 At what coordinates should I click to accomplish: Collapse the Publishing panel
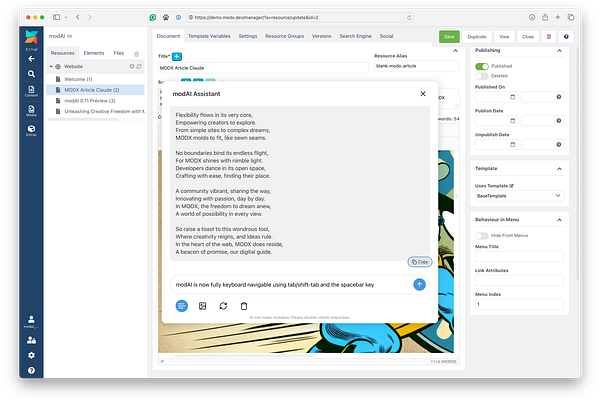pos(559,51)
